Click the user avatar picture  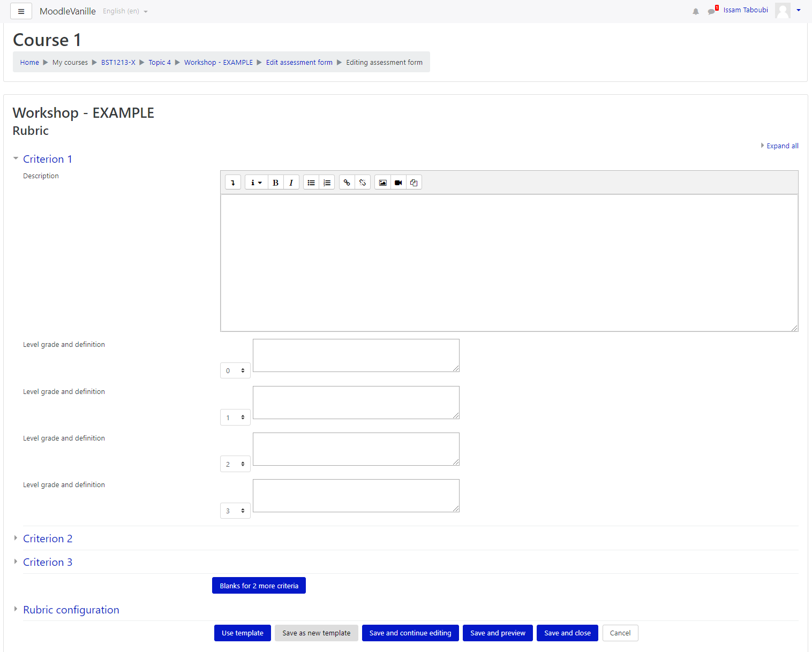pyautogui.click(x=783, y=11)
